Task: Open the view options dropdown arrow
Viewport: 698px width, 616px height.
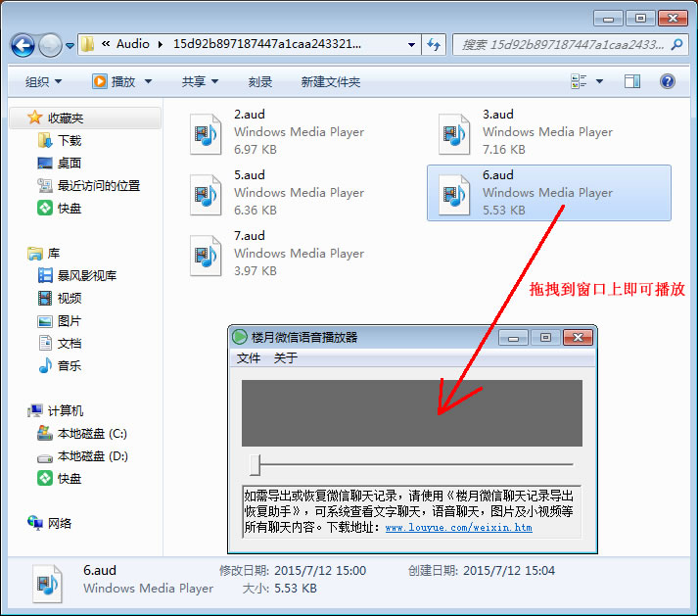Action: [x=599, y=81]
